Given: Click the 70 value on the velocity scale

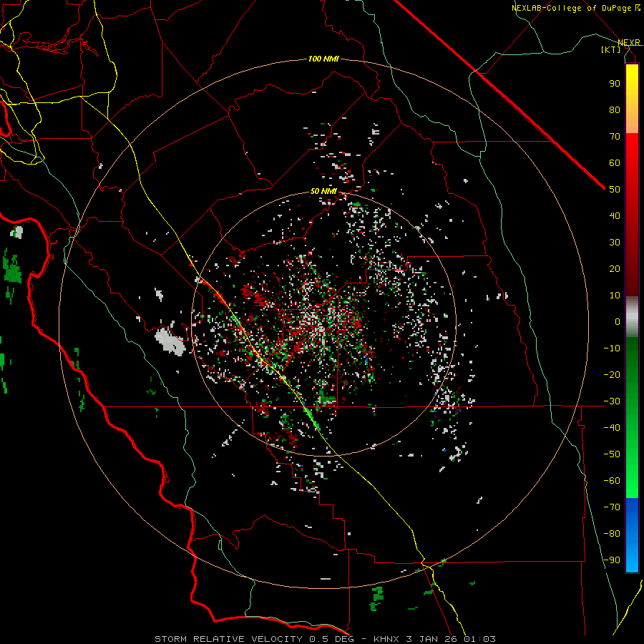Looking at the screenshot, I should (615, 137).
